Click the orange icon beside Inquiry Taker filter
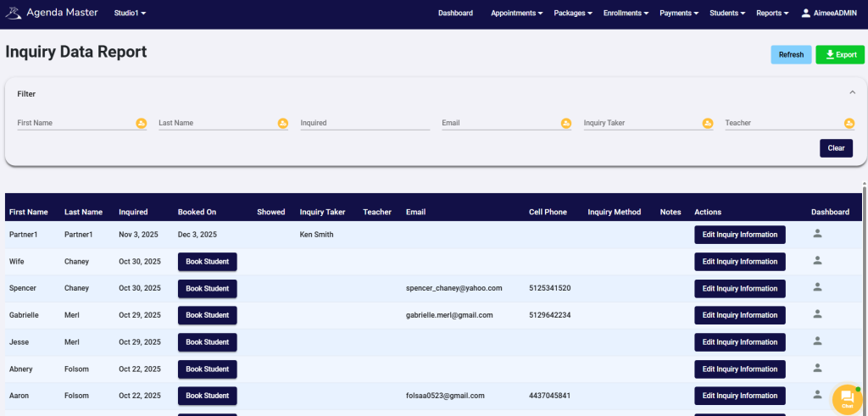This screenshot has height=416, width=868. 708,124
